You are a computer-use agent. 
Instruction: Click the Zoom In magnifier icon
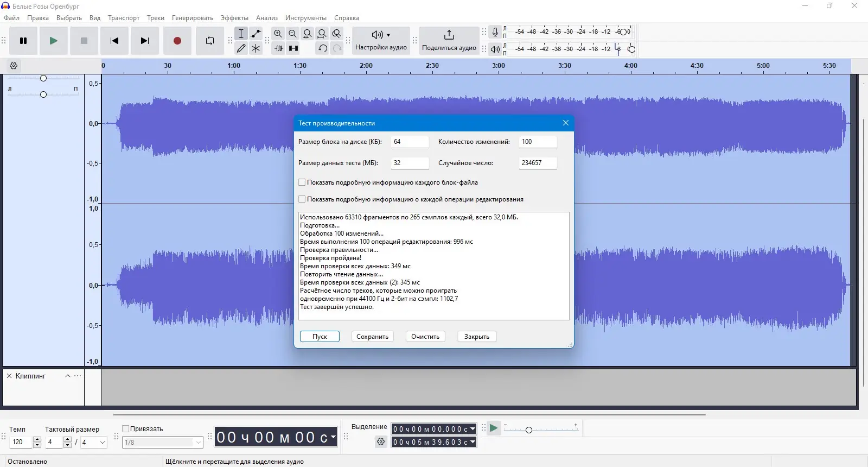[278, 34]
